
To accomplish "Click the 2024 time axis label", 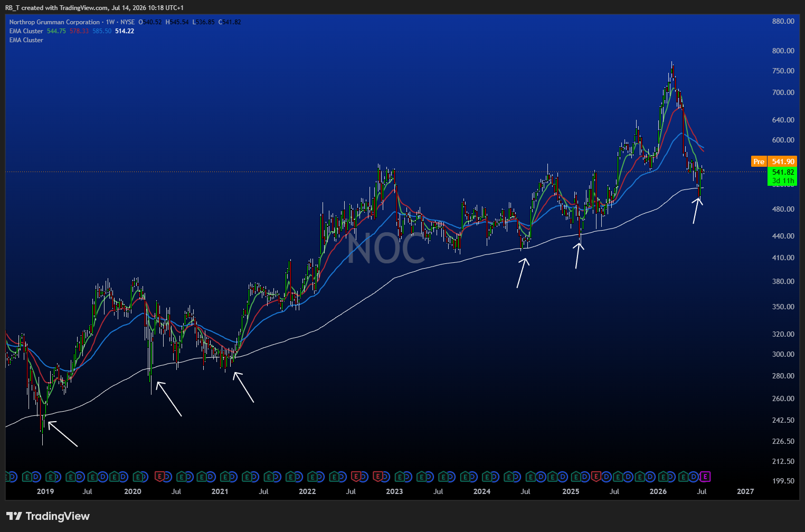I will pos(481,491).
